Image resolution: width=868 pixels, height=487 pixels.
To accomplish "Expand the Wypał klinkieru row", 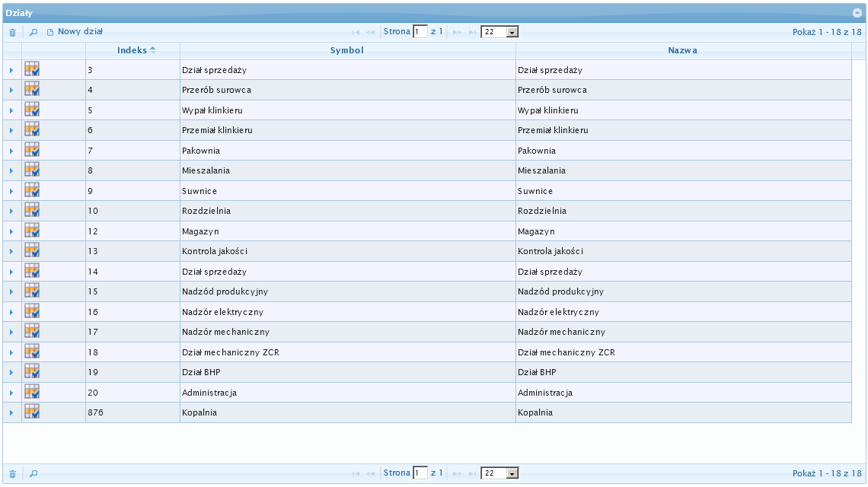I will [x=11, y=110].
